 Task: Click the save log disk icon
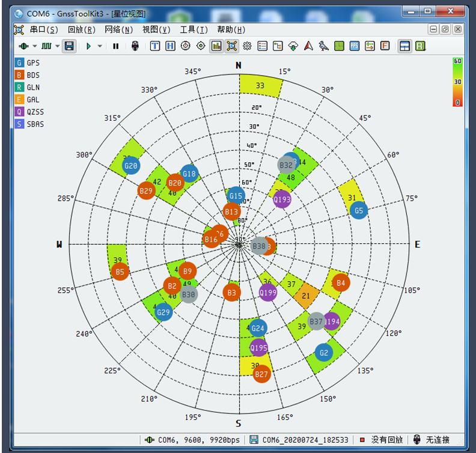(x=69, y=46)
